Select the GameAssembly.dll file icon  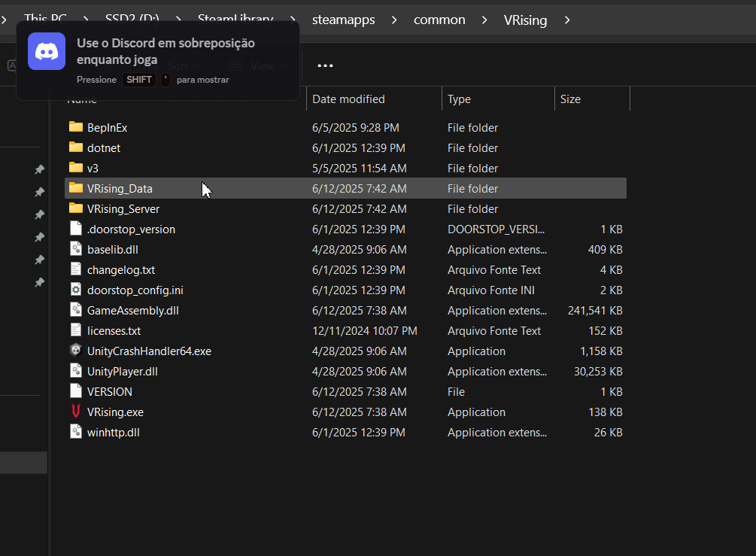click(x=76, y=309)
